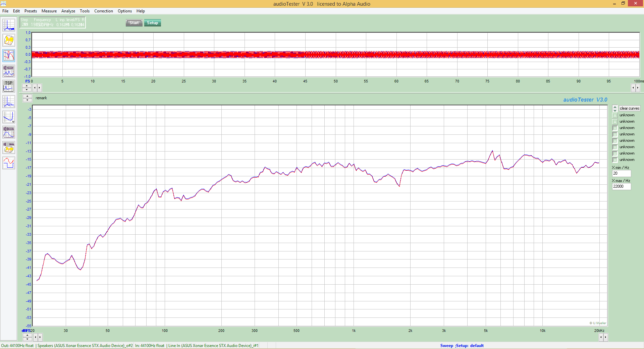Click the Start button

click(134, 23)
